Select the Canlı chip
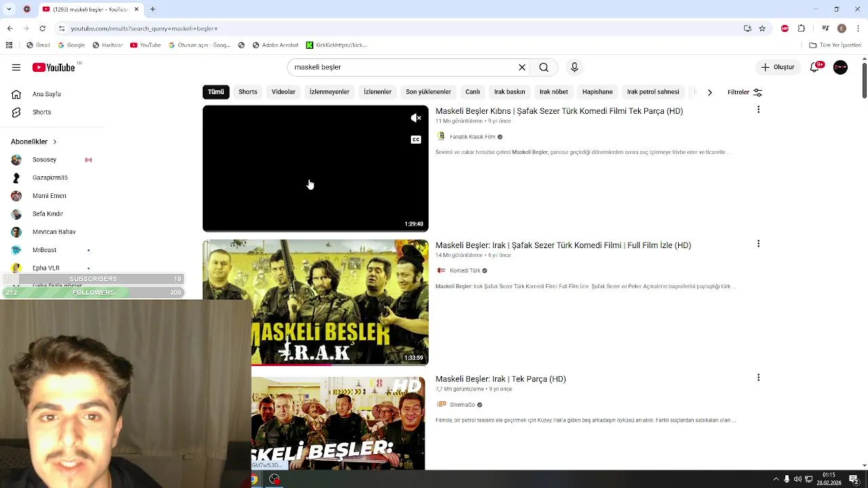Image resolution: width=868 pixels, height=488 pixels. tap(473, 91)
